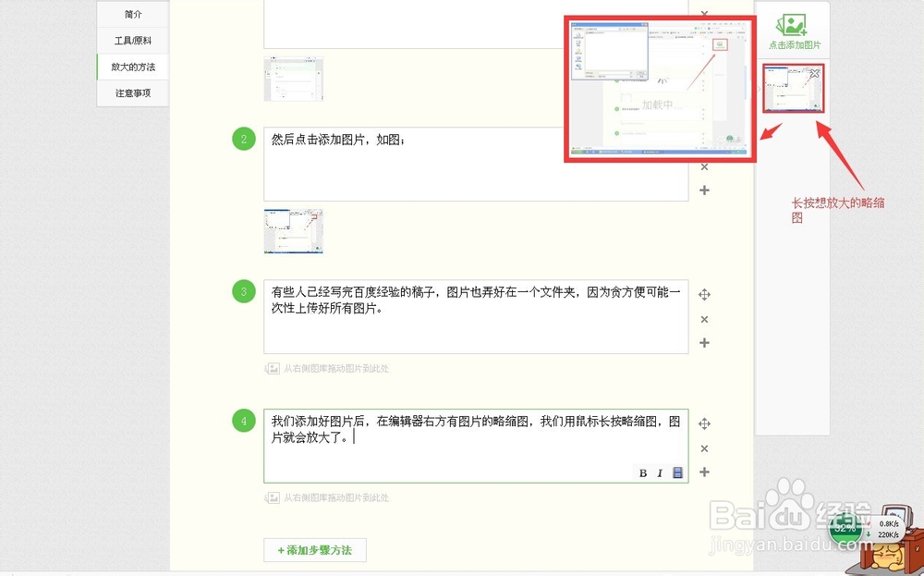
Task: Click the move handle of step 4
Action: tap(704, 423)
